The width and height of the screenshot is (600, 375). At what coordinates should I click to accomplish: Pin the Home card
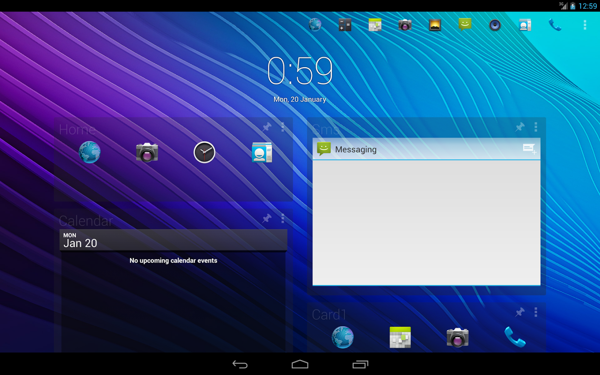267,127
